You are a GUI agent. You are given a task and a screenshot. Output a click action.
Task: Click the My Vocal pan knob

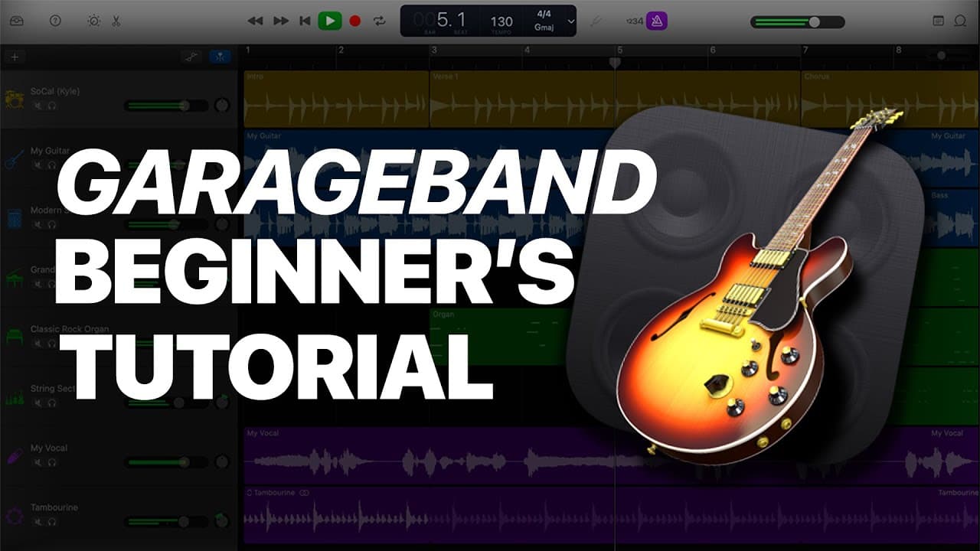222,462
